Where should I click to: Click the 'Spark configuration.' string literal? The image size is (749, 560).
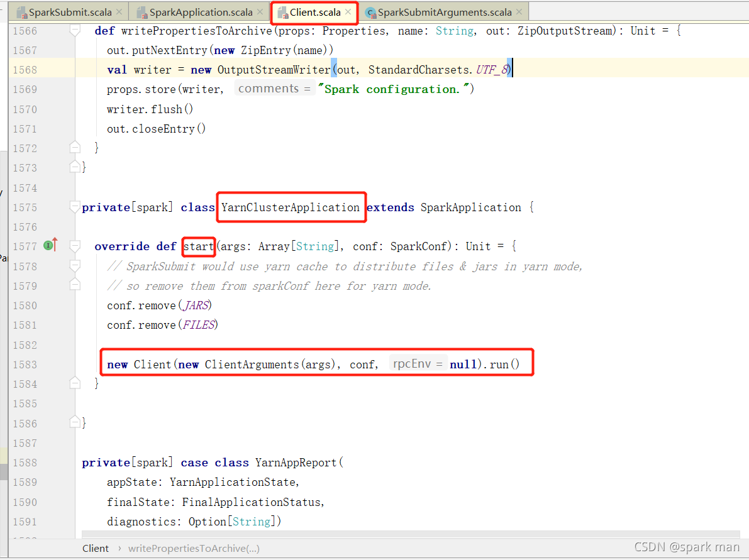coord(393,89)
